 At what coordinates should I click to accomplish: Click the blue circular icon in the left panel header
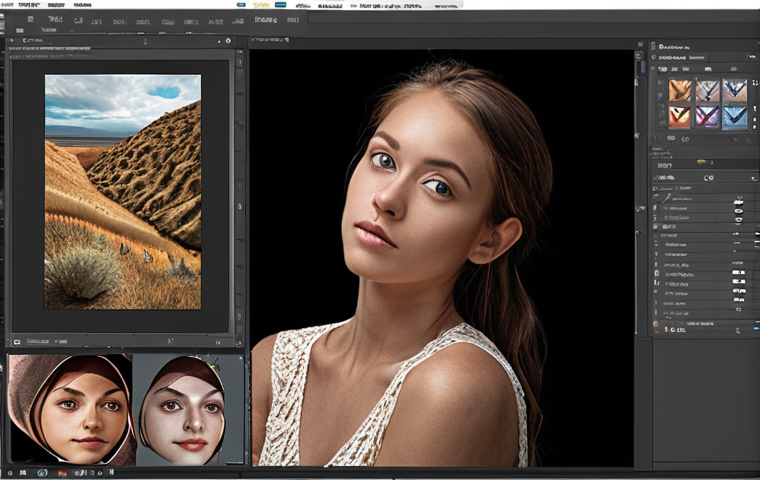pos(228,41)
